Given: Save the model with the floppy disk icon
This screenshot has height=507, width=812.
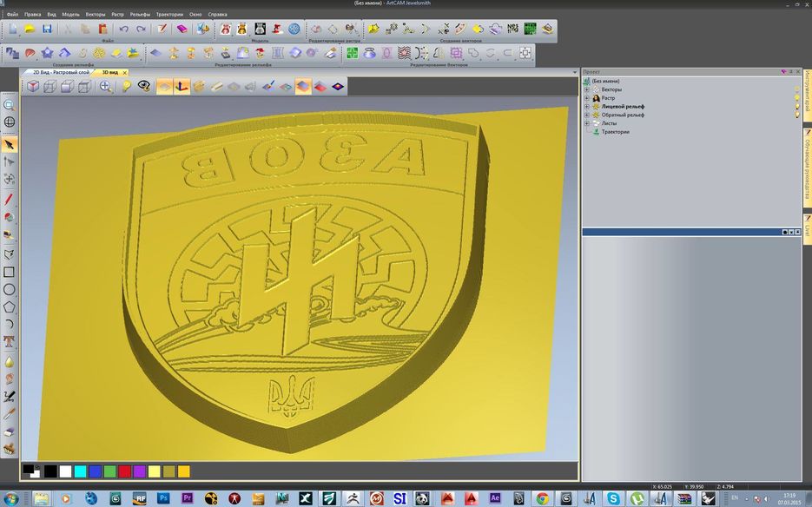Looking at the screenshot, I should pos(47,29).
